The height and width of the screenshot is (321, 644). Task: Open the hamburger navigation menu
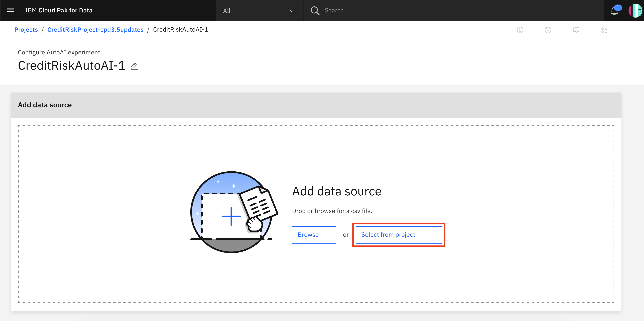10,10
